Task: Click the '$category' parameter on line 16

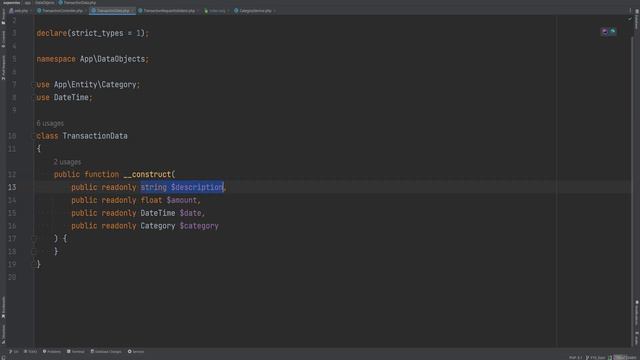Action: [x=199, y=226]
